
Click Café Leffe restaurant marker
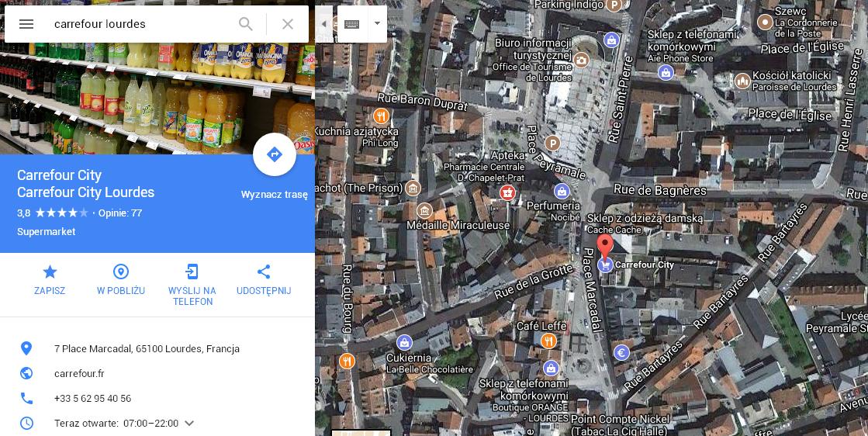pyautogui.click(x=548, y=341)
